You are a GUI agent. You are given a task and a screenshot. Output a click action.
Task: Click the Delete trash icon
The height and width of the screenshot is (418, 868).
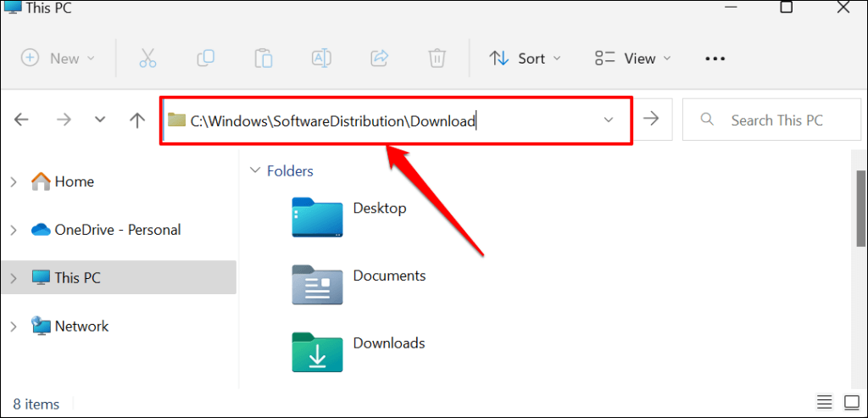coord(437,59)
